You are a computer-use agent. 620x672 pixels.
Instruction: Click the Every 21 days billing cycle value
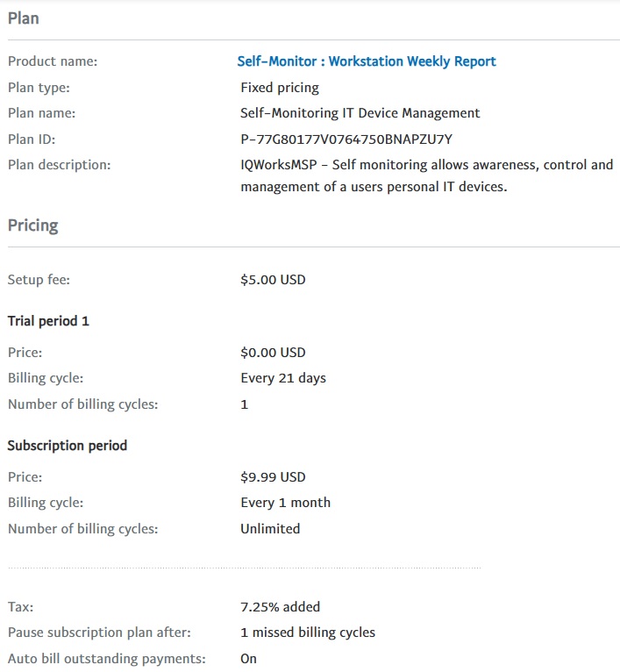click(x=283, y=378)
